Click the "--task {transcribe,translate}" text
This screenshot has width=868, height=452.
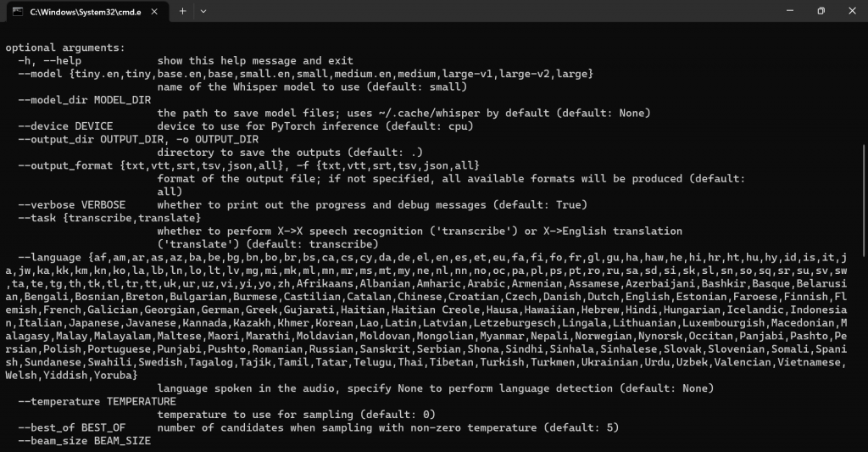[109, 218]
